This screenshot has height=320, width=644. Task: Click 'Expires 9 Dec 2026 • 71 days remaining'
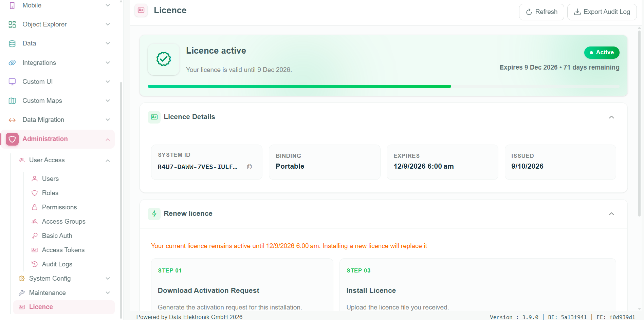coord(559,68)
